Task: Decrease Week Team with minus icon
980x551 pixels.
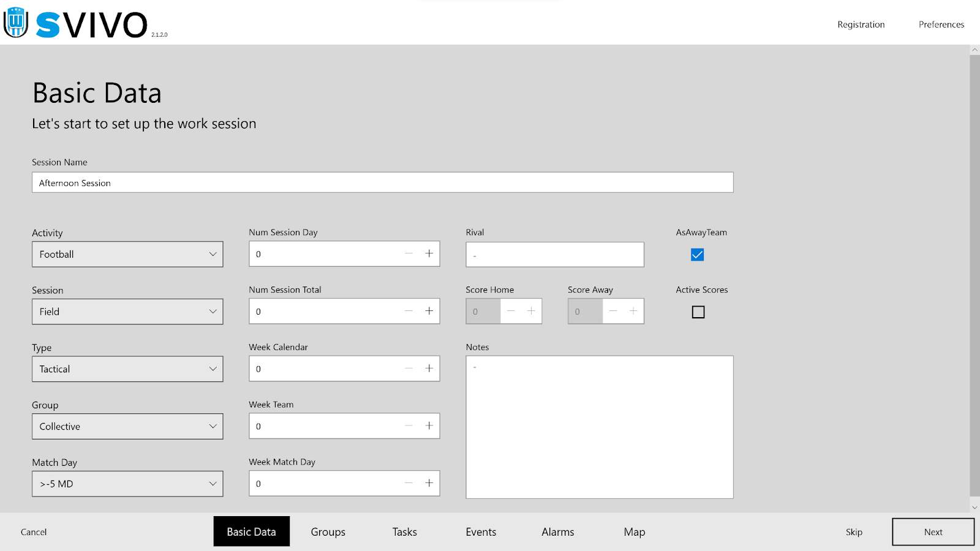Action: tap(409, 425)
